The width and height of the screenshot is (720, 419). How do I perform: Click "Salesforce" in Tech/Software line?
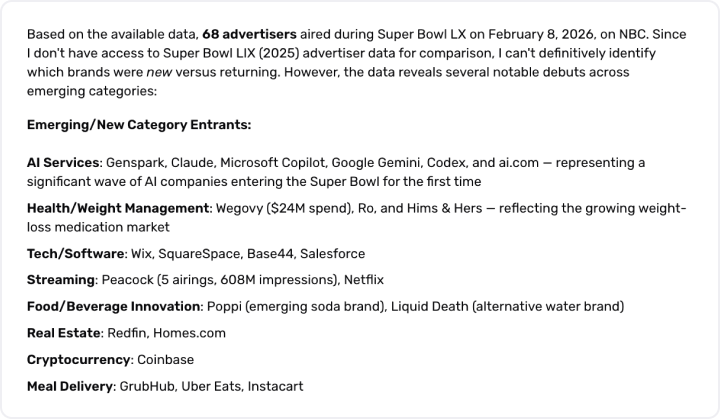point(331,254)
